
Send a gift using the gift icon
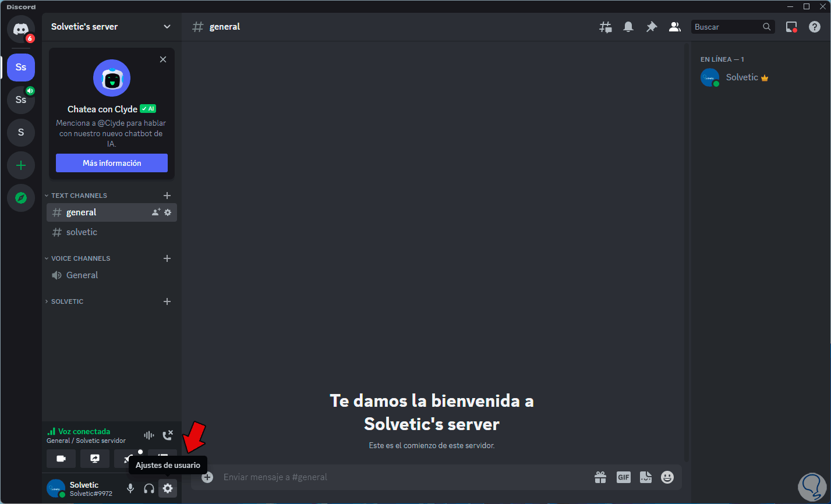click(600, 477)
